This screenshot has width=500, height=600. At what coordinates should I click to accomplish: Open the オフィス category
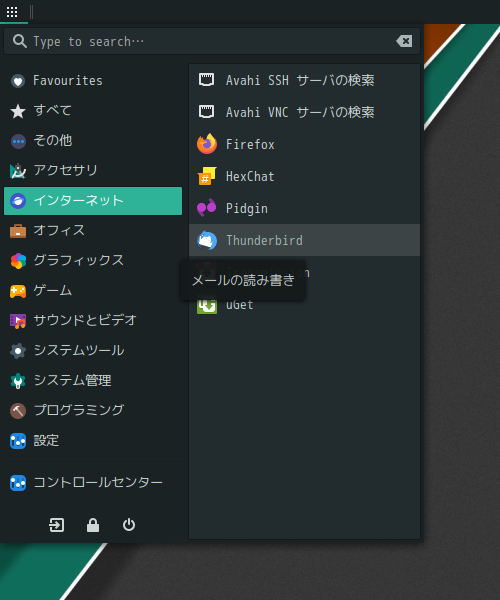(93, 231)
